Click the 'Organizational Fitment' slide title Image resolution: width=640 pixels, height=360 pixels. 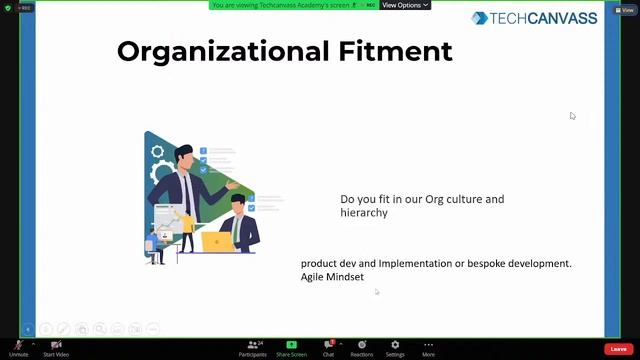coord(284,51)
